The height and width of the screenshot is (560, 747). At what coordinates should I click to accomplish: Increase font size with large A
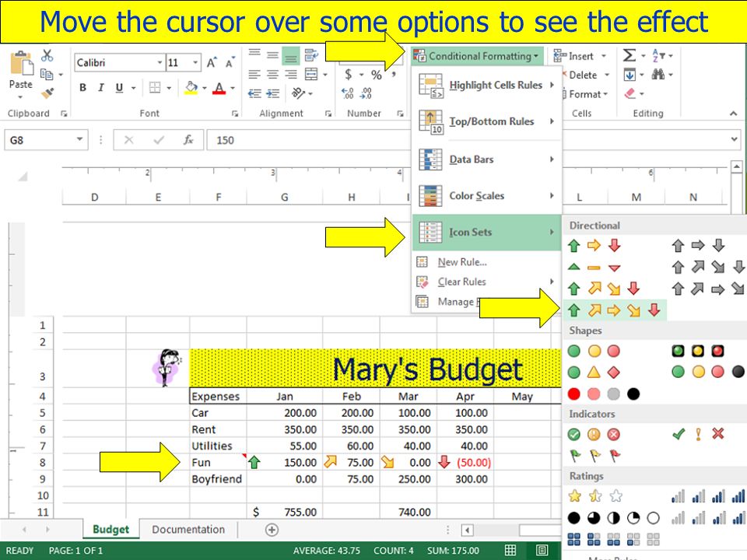click(x=211, y=62)
